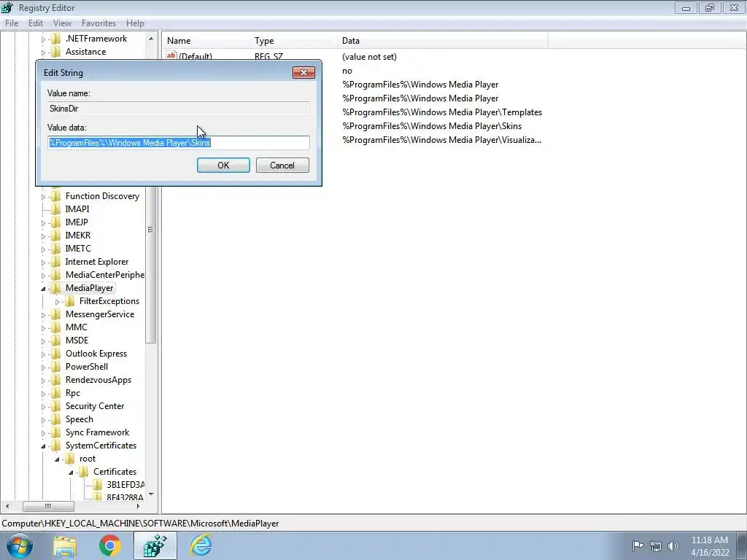Select the IMEKR folder icon

coord(55,236)
